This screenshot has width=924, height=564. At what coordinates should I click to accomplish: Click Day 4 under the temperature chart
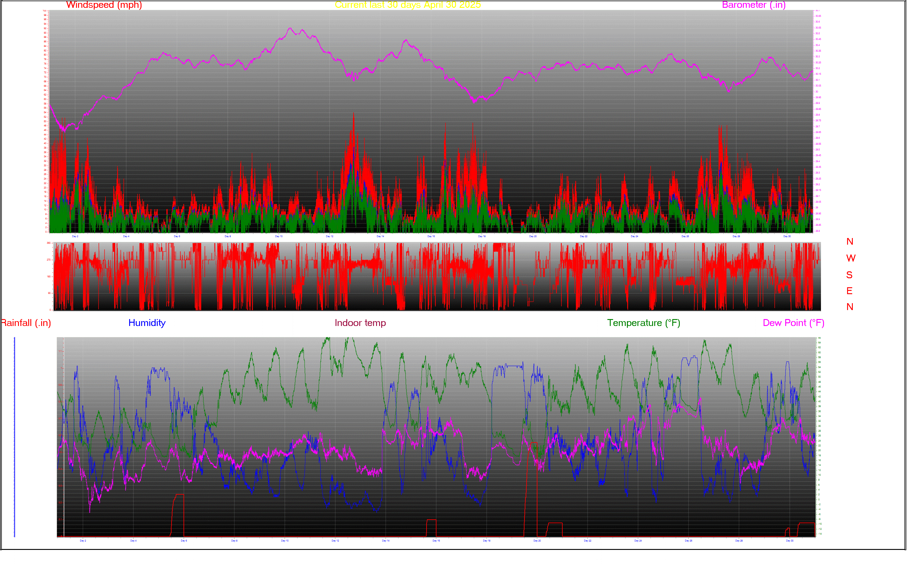[x=133, y=541]
